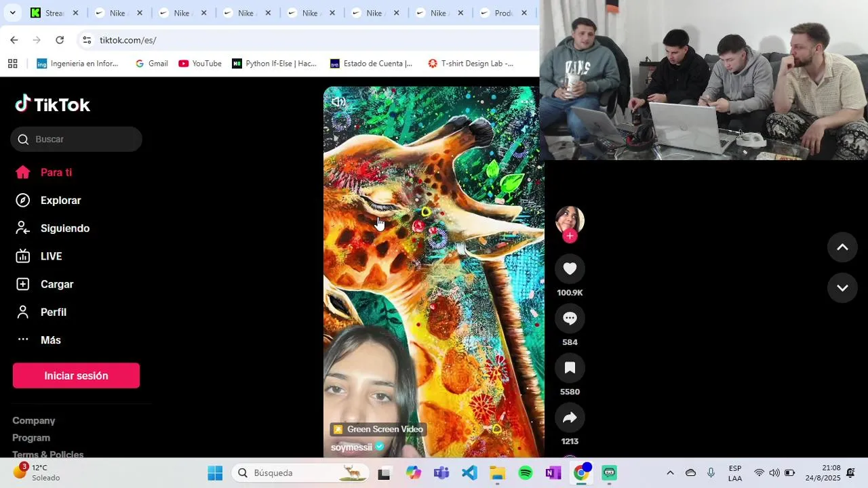The width and height of the screenshot is (868, 488).
Task: Open Spotify from the taskbar
Action: pos(526,473)
